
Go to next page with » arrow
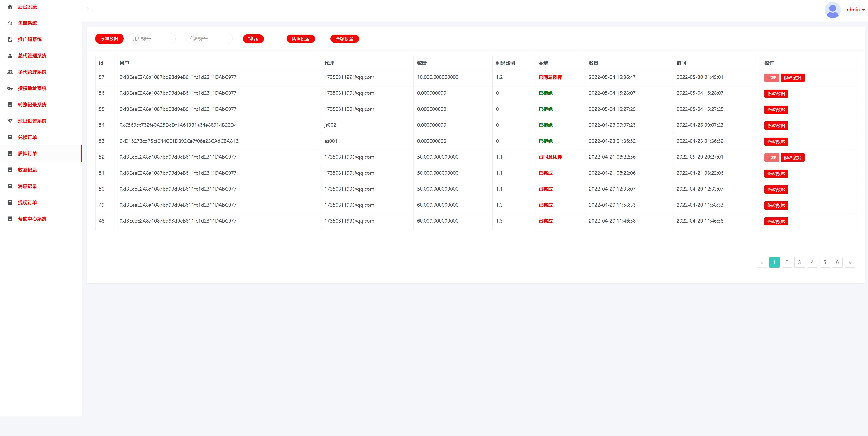pyautogui.click(x=849, y=262)
